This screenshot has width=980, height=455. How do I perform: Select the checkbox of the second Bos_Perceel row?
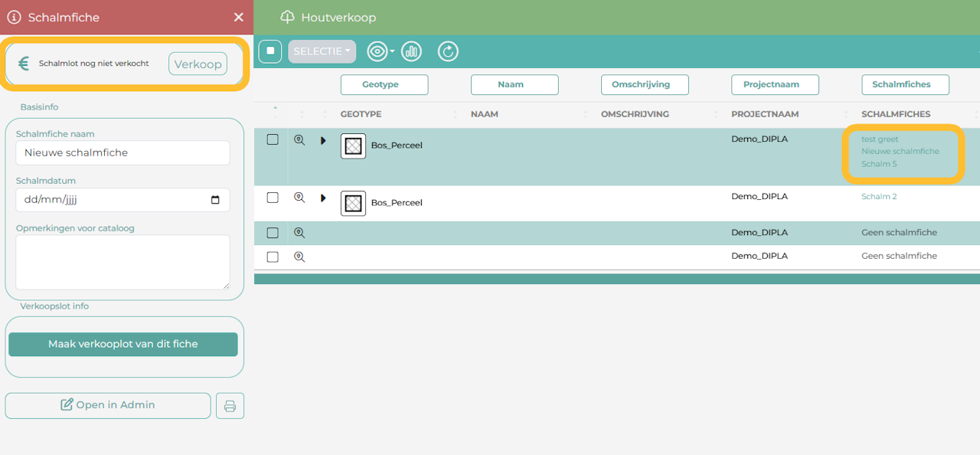tap(273, 198)
